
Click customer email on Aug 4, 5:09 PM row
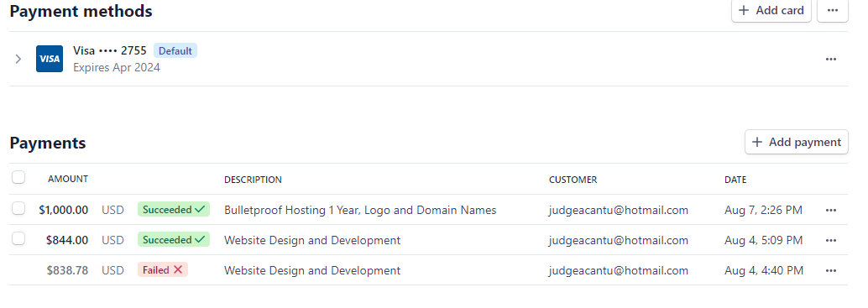point(619,241)
